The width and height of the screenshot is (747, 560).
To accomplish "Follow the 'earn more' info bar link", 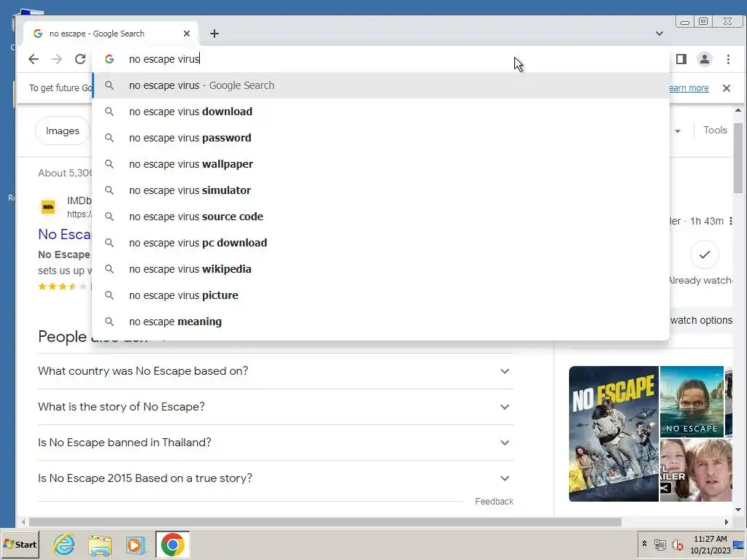I will [x=689, y=88].
